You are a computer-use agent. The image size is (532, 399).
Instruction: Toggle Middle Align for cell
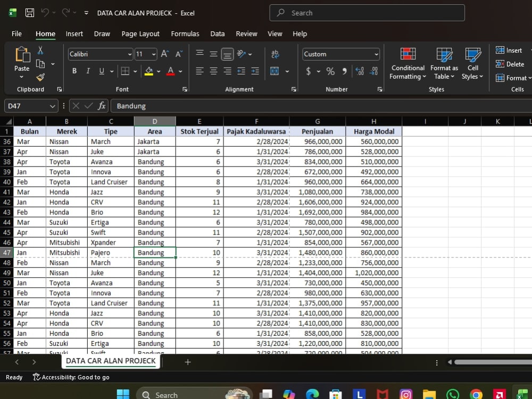click(213, 54)
